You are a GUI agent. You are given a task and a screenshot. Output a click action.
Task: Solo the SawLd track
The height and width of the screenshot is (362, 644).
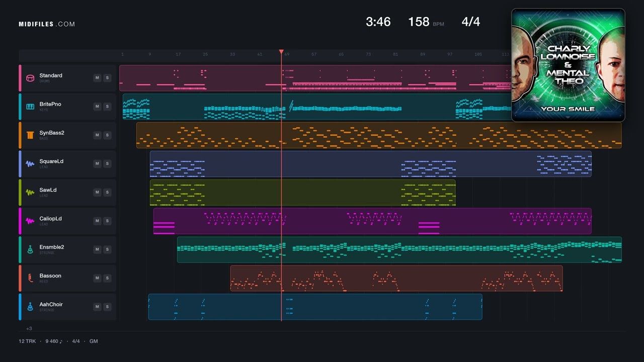107,193
